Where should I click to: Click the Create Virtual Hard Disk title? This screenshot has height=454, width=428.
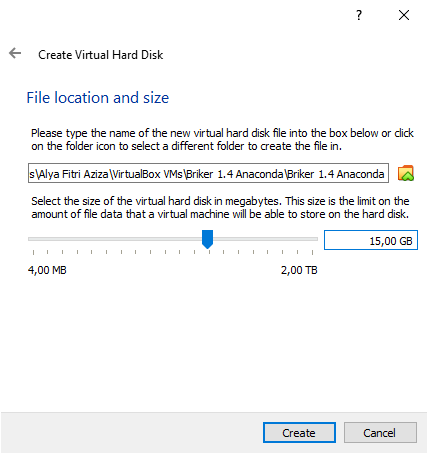click(101, 55)
